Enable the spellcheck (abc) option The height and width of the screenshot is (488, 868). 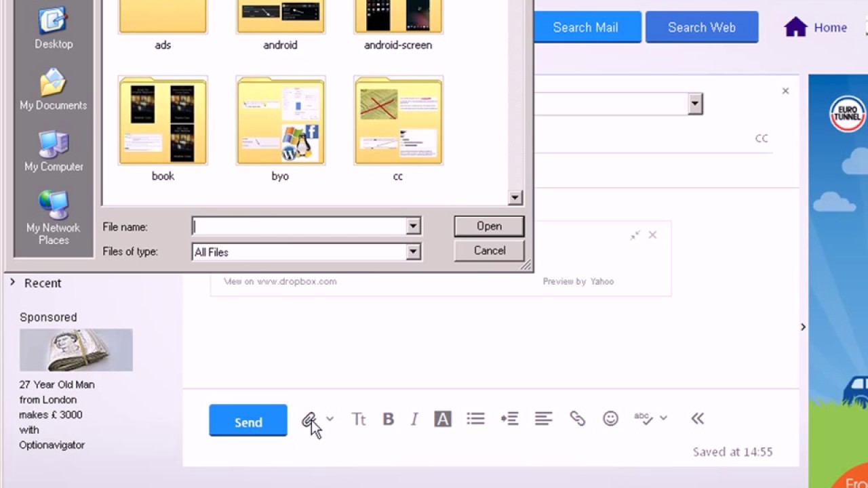[642, 419]
